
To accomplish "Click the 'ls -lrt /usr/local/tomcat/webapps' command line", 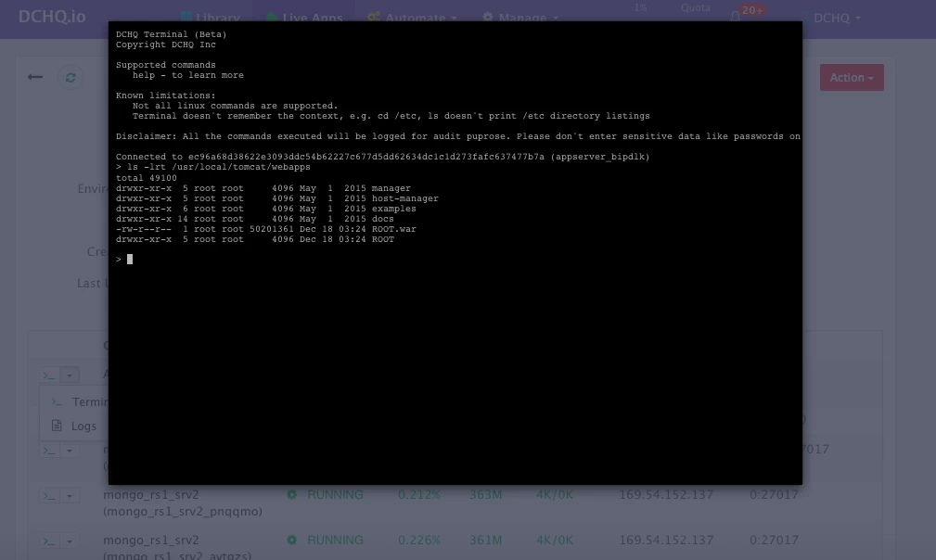I will [x=213, y=167].
